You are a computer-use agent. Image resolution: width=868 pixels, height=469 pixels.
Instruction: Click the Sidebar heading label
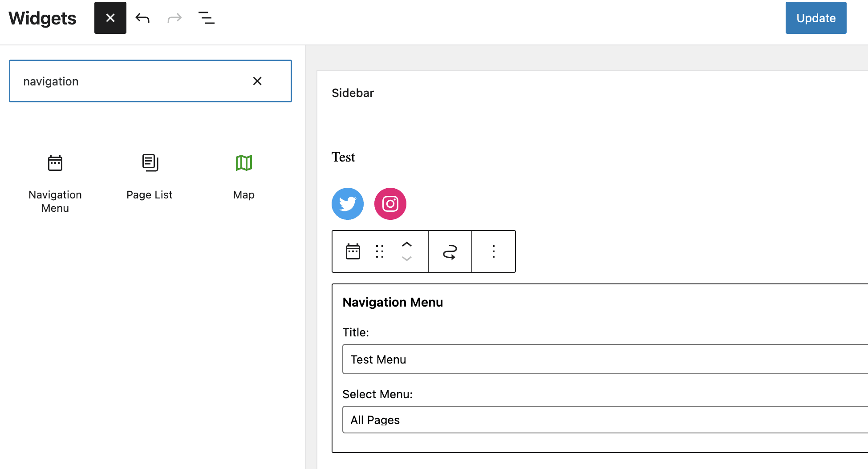[x=352, y=93]
